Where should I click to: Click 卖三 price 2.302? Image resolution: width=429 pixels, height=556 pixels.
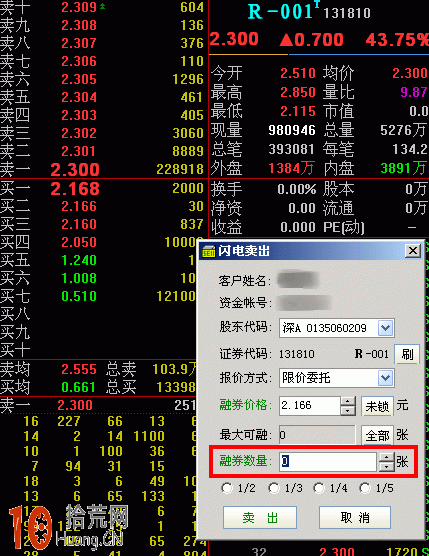[x=79, y=133]
